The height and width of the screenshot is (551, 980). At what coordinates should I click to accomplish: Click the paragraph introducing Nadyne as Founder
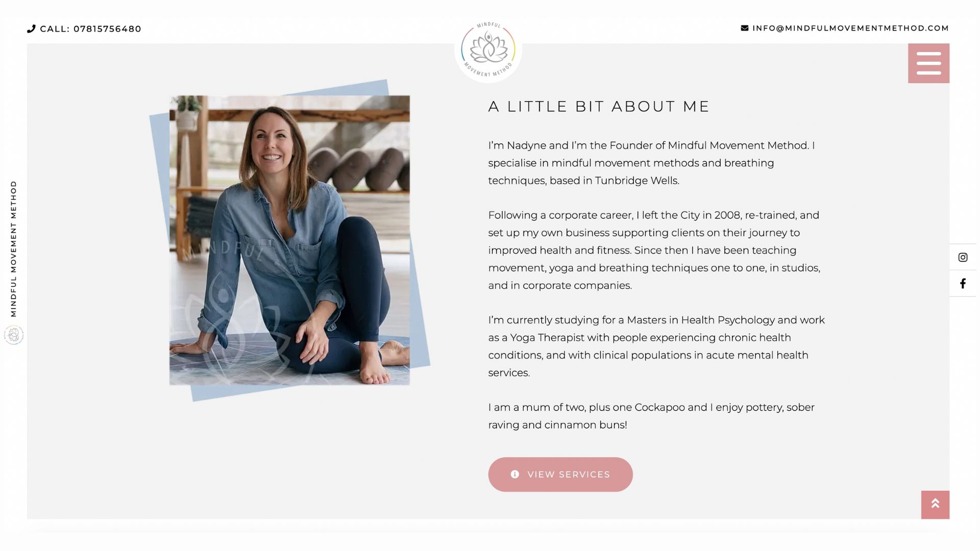[x=651, y=163]
